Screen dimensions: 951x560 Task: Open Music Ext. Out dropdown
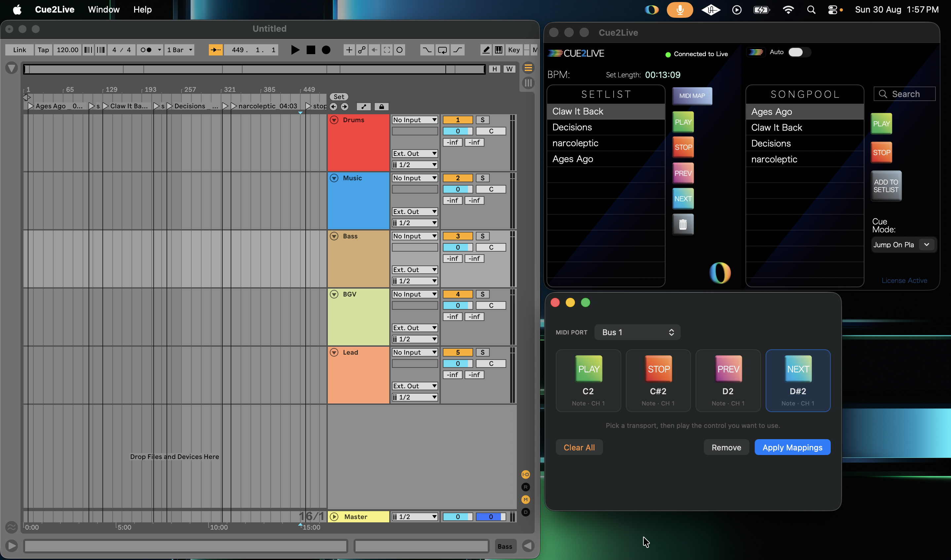click(414, 212)
